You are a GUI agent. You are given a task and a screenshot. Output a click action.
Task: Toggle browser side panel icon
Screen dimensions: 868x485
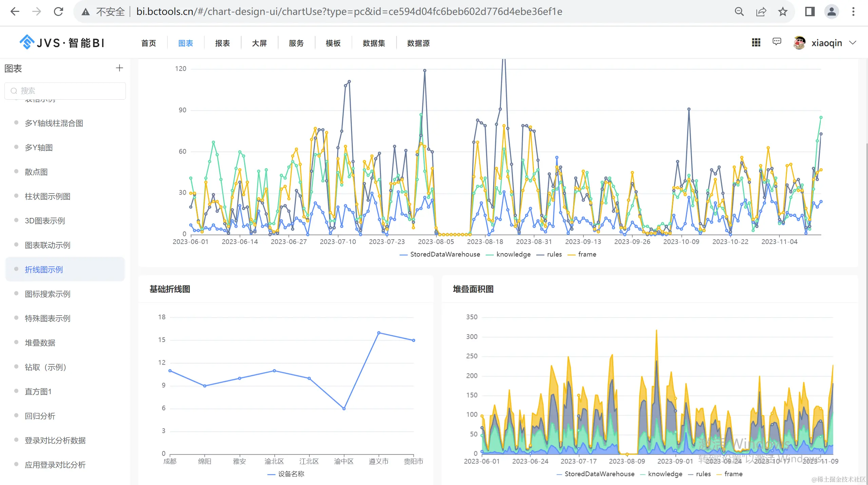pyautogui.click(x=810, y=12)
